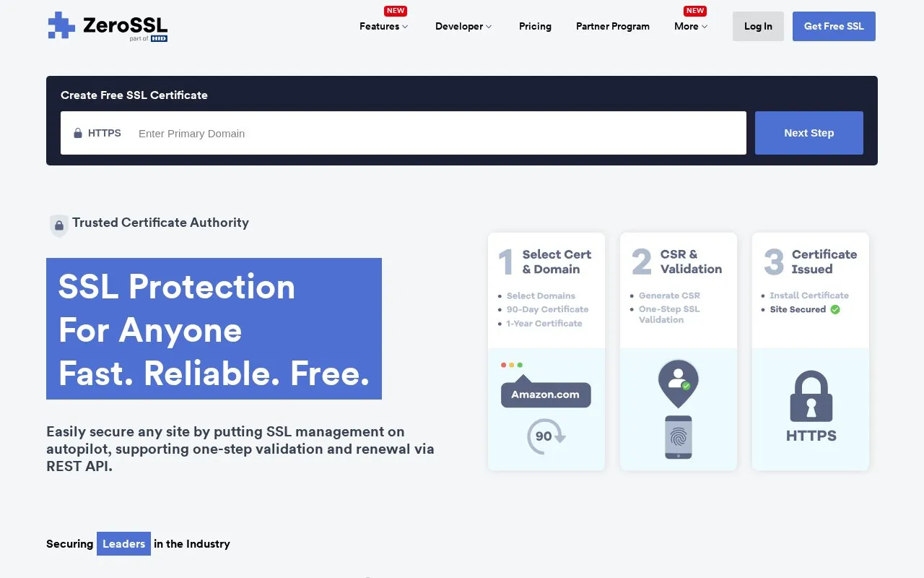Image resolution: width=924 pixels, height=578 pixels.
Task: Click the green Site Secured checkmark
Action: 835,309
